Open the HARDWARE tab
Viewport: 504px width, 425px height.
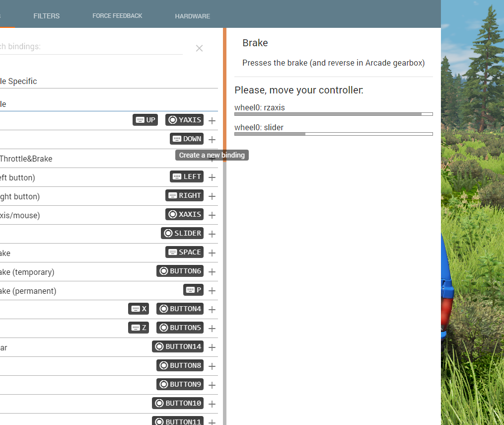(x=192, y=16)
